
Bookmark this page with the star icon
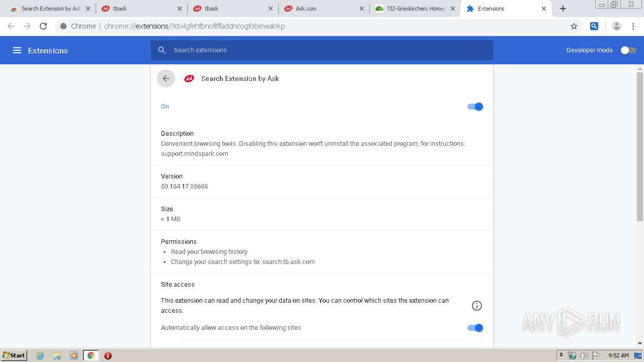pyautogui.click(x=574, y=26)
